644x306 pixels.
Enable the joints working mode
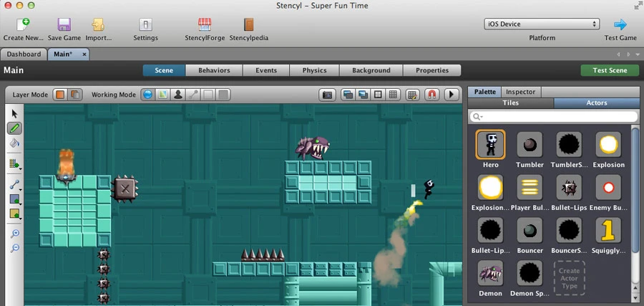pyautogui.click(x=192, y=95)
